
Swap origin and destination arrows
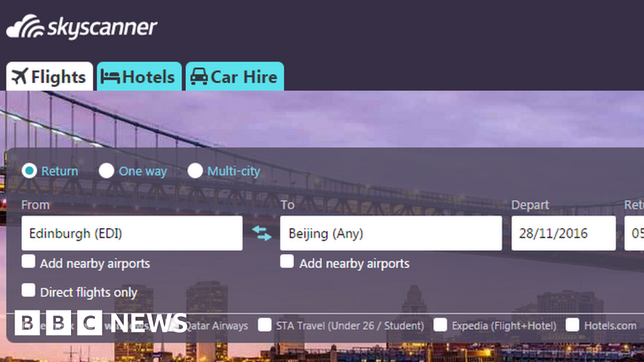tap(262, 233)
